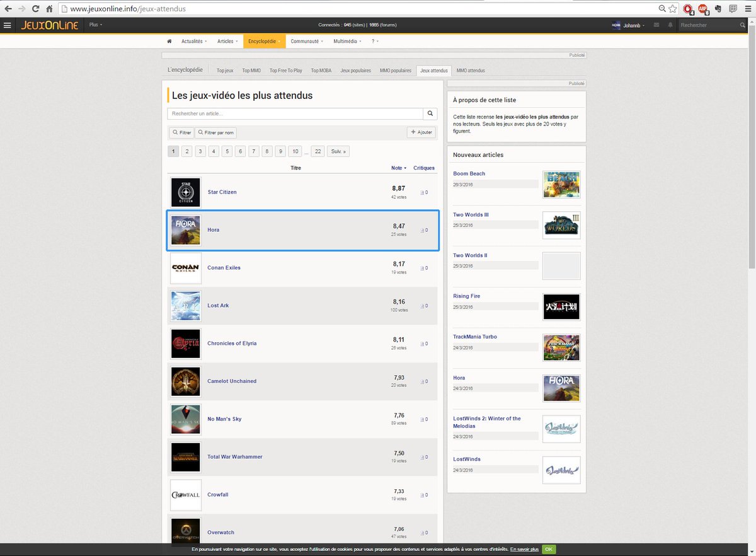
Task: Expand the Articles menu
Action: [227, 42]
